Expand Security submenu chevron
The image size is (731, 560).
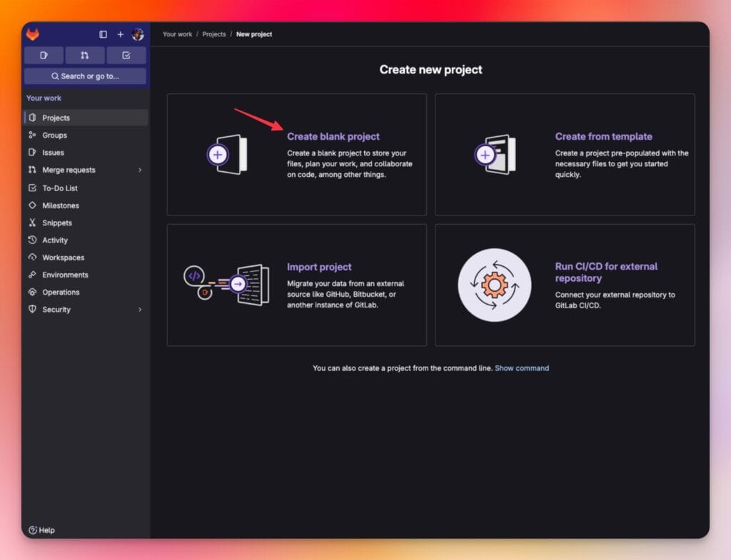pos(140,310)
